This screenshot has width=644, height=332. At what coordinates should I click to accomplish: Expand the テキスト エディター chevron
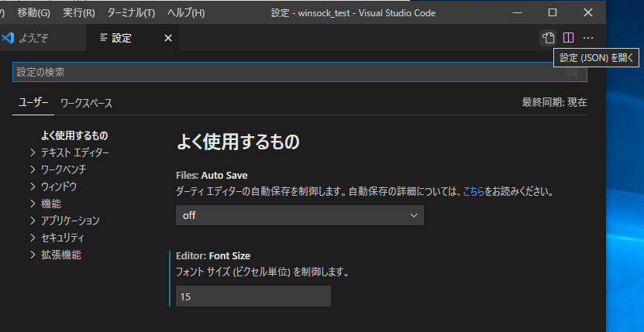tap(33, 152)
